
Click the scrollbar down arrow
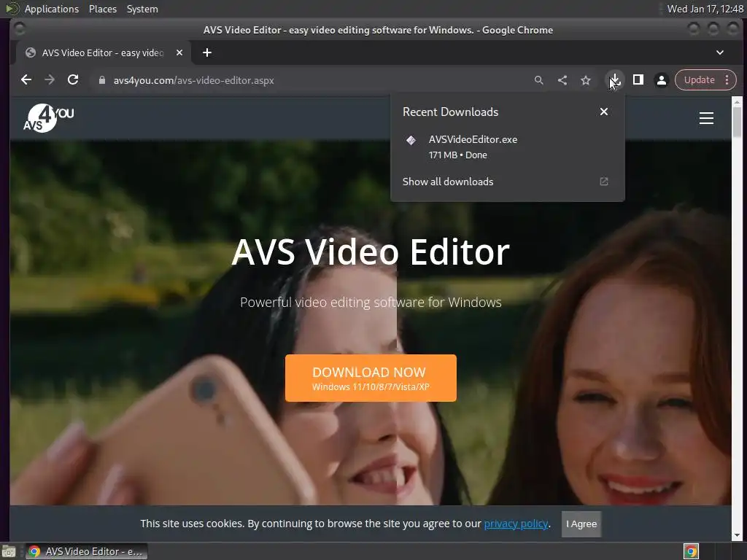tap(737, 536)
